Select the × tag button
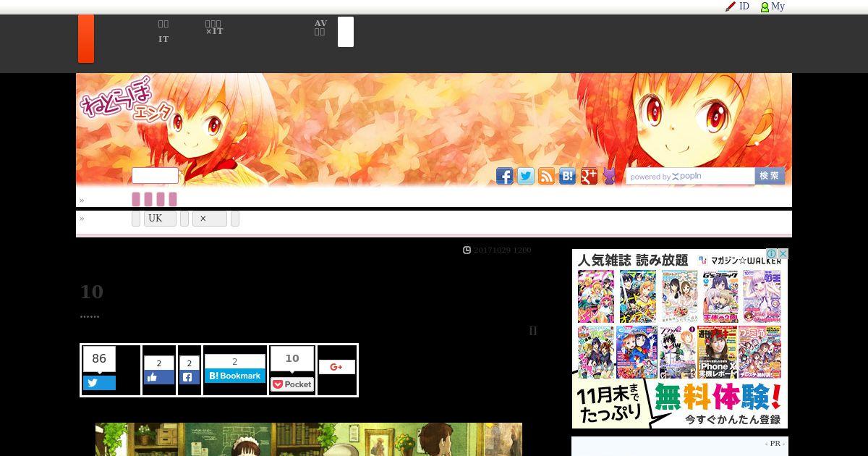The image size is (868, 456). tap(210, 219)
